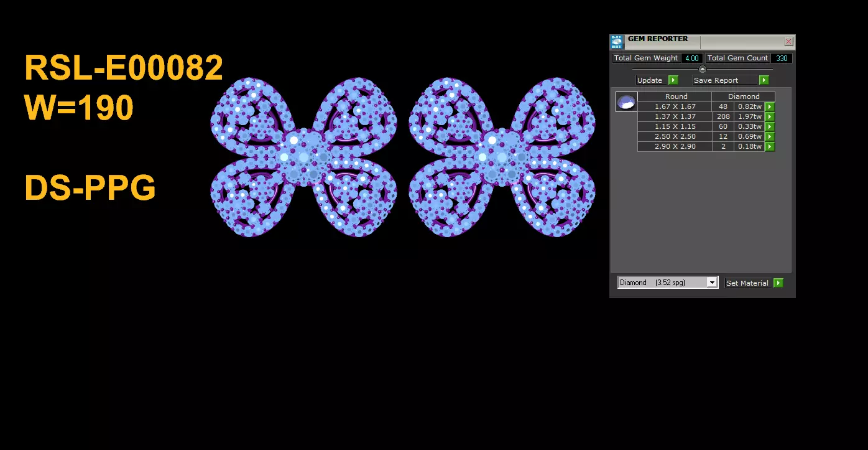Click the Save Report button
The height and width of the screenshot is (450, 868).
click(726, 80)
